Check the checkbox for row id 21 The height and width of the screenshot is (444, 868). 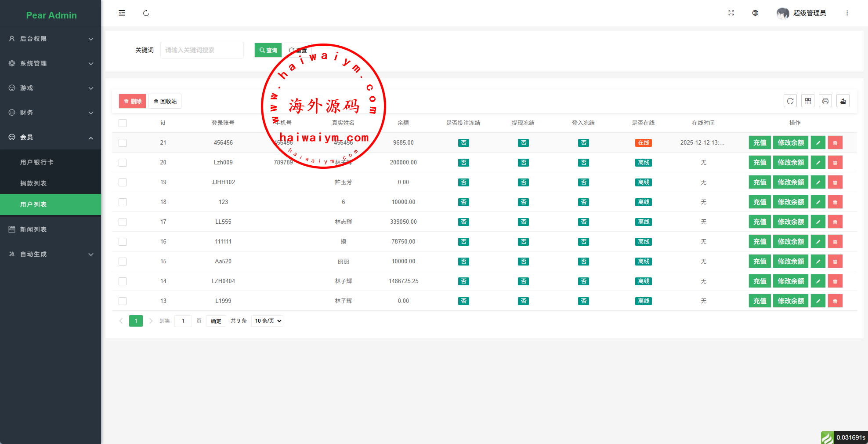click(x=123, y=143)
